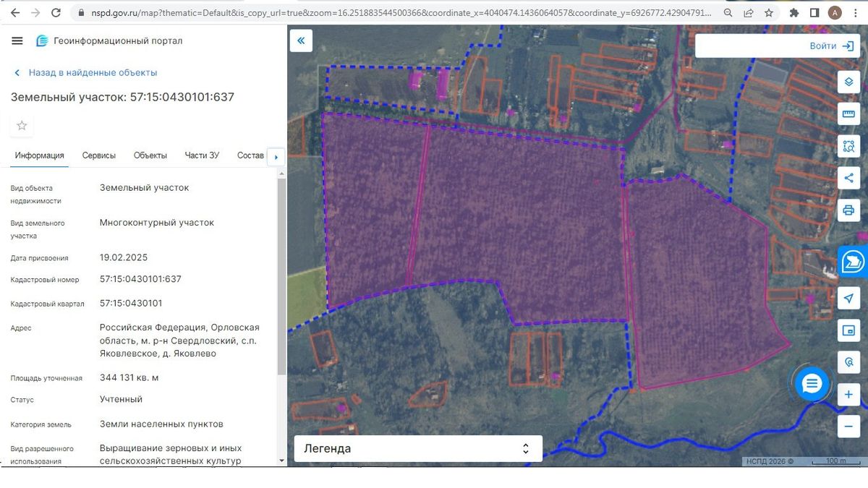
Task: Print the map
Action: pyautogui.click(x=848, y=210)
